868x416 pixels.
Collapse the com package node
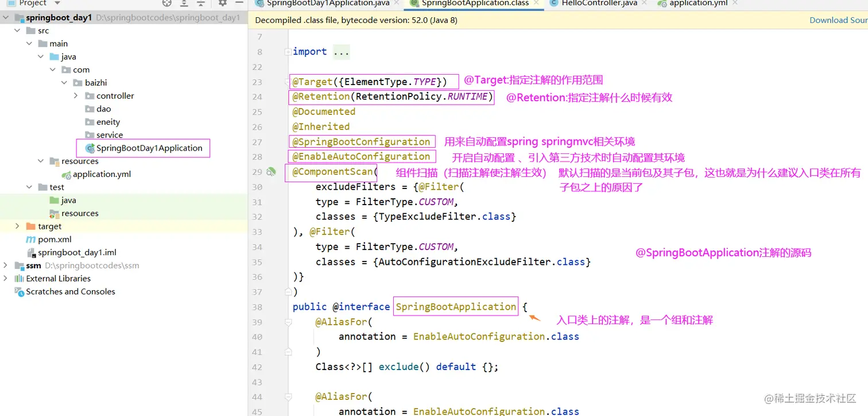[53, 70]
